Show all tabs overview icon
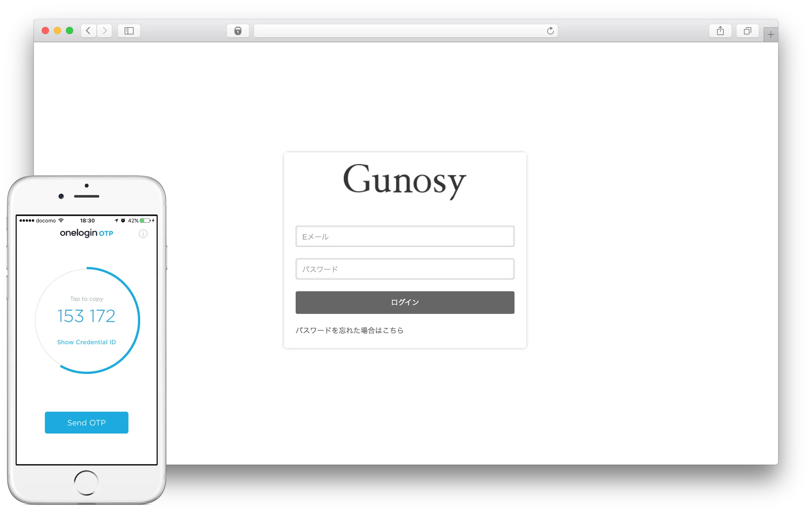This screenshot has height=513, width=812. click(x=747, y=31)
